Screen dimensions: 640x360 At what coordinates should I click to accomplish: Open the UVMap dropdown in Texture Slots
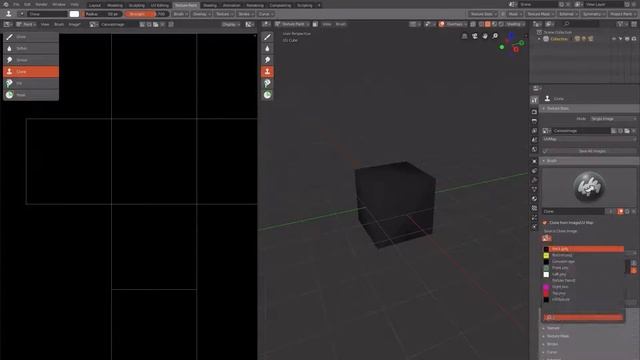pos(589,139)
